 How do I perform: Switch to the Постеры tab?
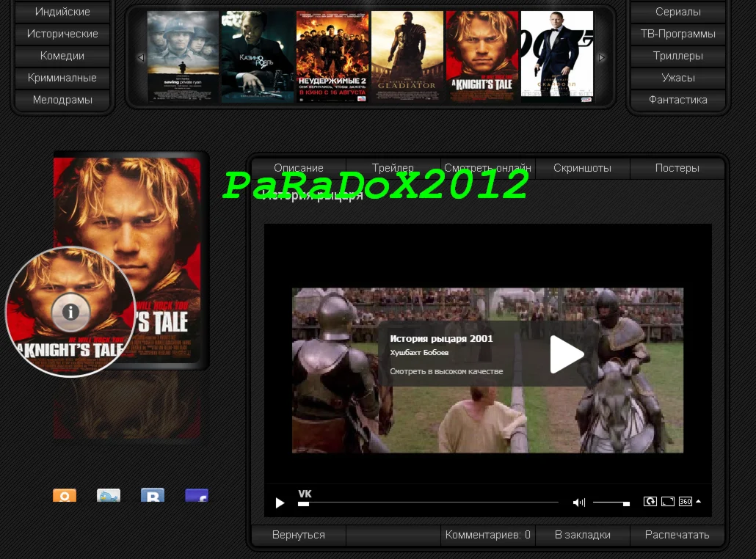(677, 168)
